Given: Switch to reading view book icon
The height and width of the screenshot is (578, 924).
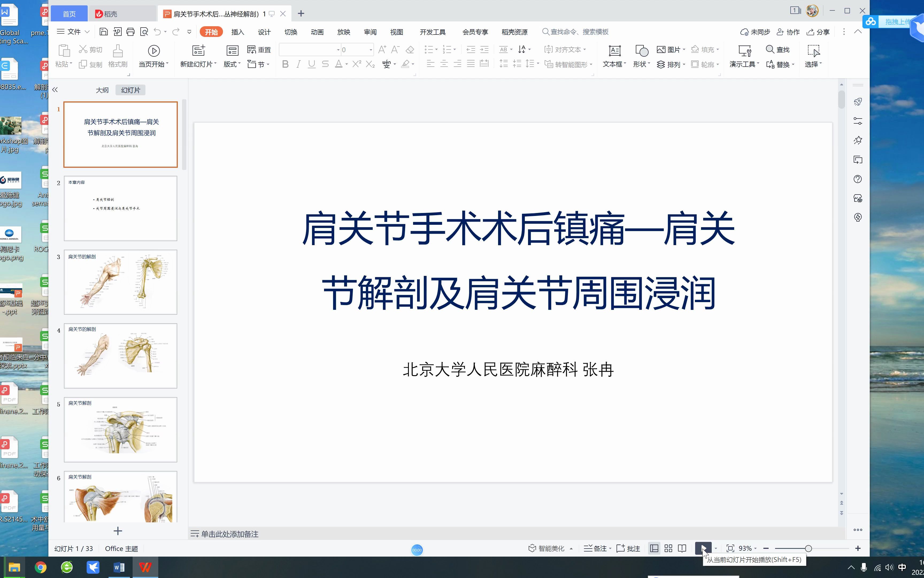Looking at the screenshot, I should tap(682, 548).
